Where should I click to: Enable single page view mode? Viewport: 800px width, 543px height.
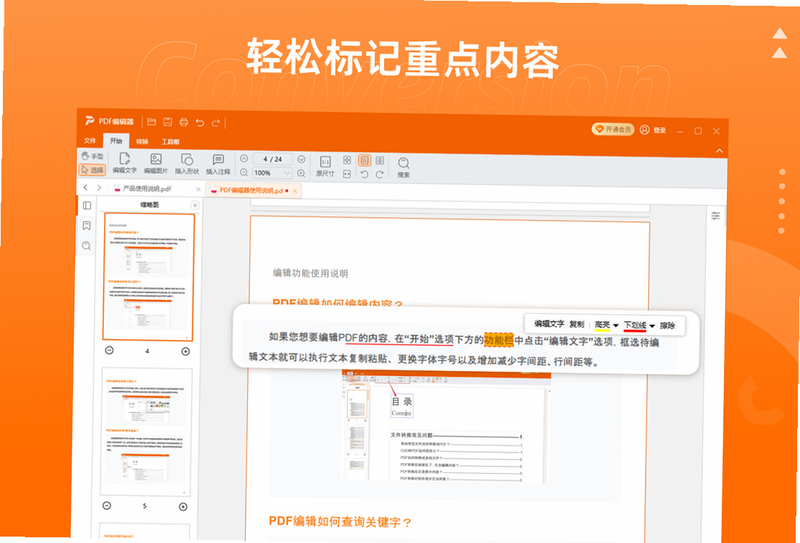point(364,160)
